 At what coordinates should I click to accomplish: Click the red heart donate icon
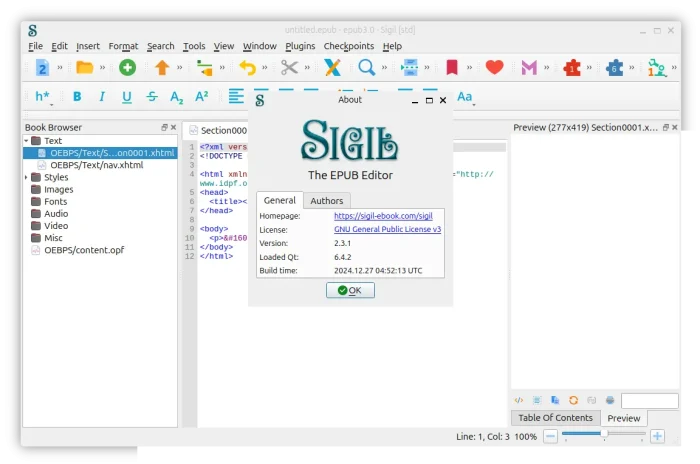494,68
